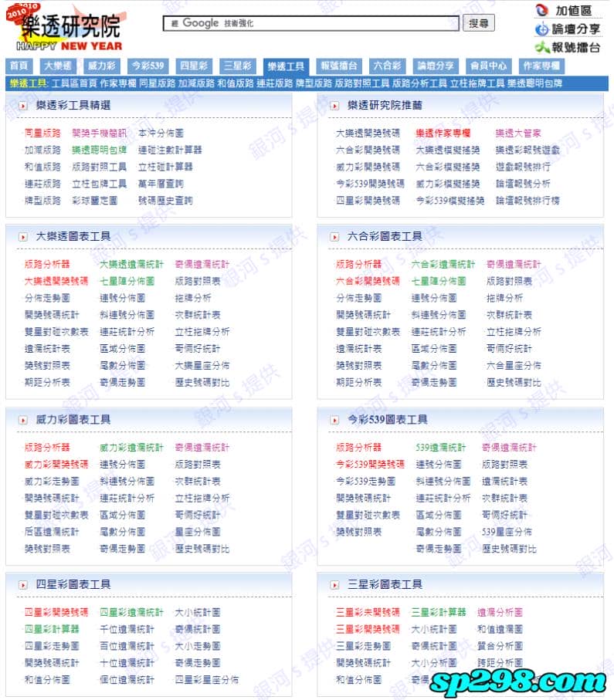Click the arrow icon beside 六合彩圖表工具
614x700 pixels.
[334, 237]
